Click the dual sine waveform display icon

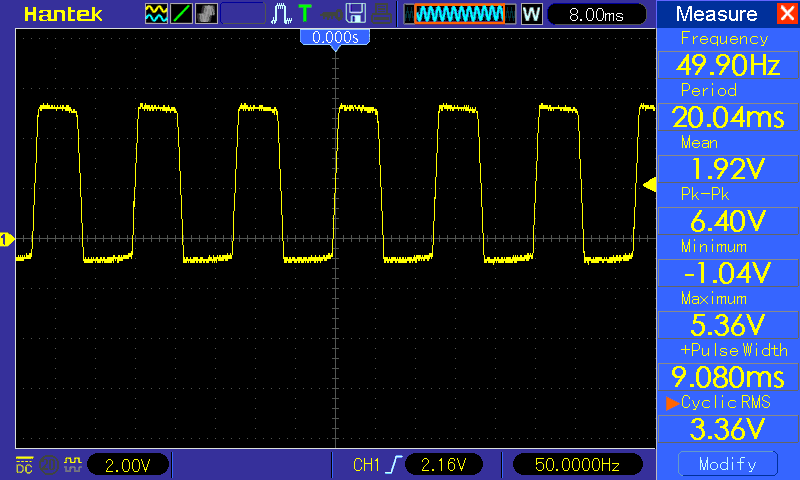point(156,14)
